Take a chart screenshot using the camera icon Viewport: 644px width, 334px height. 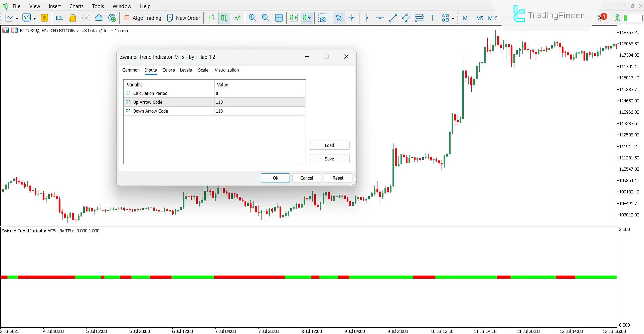pyautogui.click(x=322, y=18)
